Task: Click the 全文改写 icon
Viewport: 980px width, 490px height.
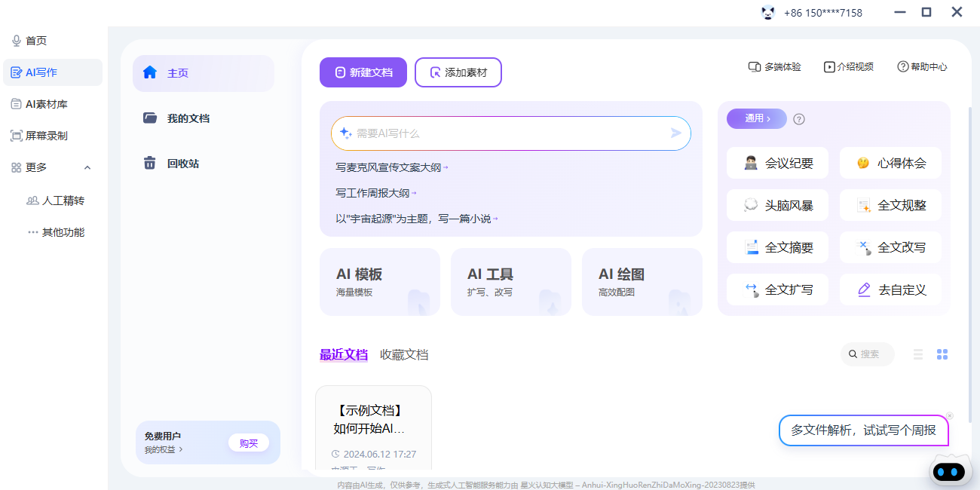Action: [864, 247]
